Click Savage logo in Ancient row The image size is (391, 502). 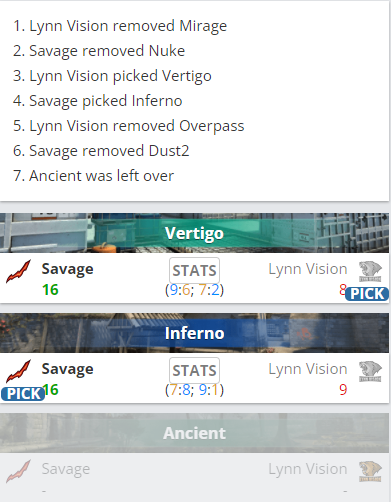point(18,471)
